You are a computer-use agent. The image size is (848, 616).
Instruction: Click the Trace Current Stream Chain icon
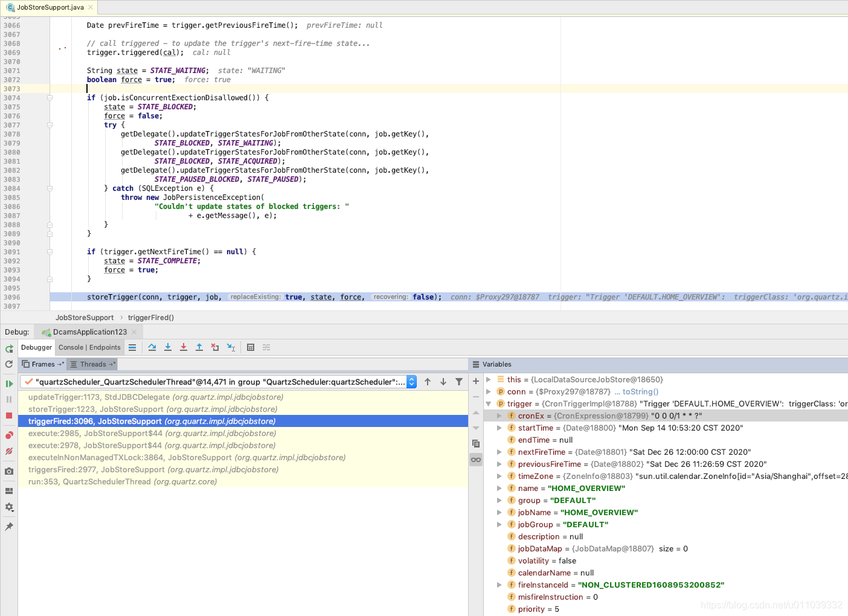(x=266, y=347)
